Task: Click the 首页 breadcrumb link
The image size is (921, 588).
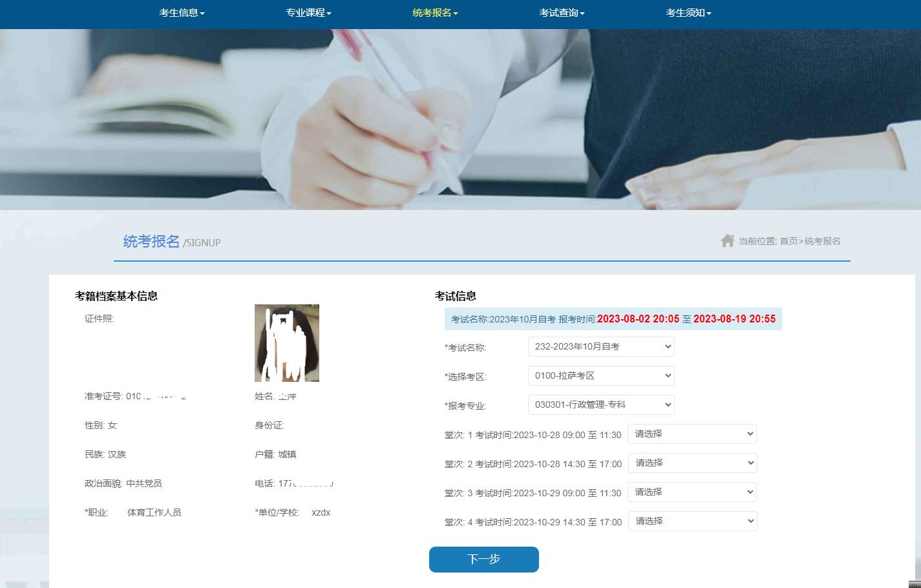Action: pos(789,241)
